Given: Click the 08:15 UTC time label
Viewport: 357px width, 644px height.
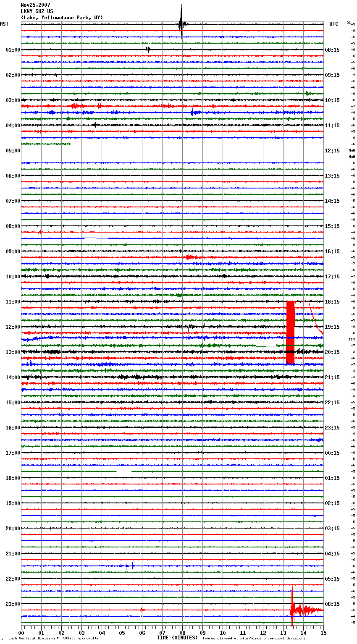Looking at the screenshot, I should 332,50.
